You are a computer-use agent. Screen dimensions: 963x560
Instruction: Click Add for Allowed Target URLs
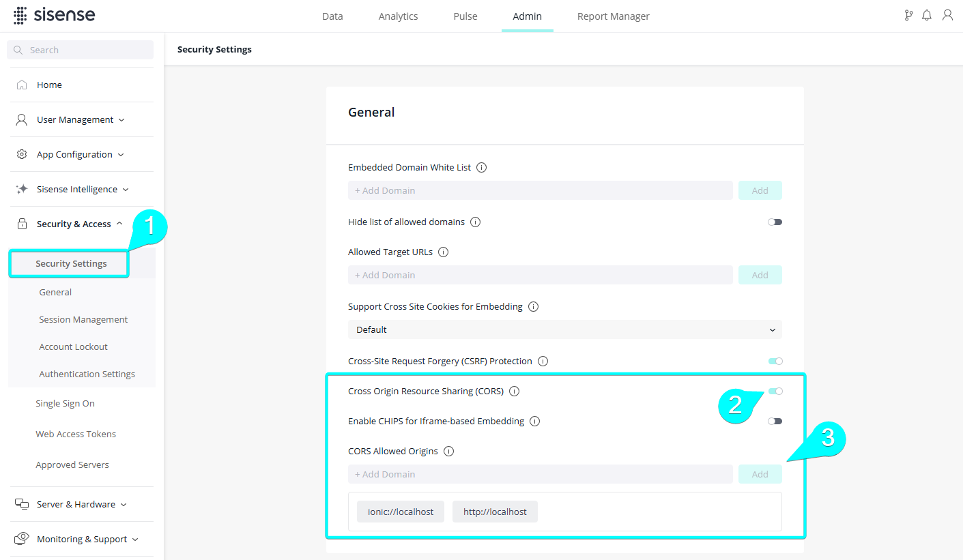tap(760, 275)
